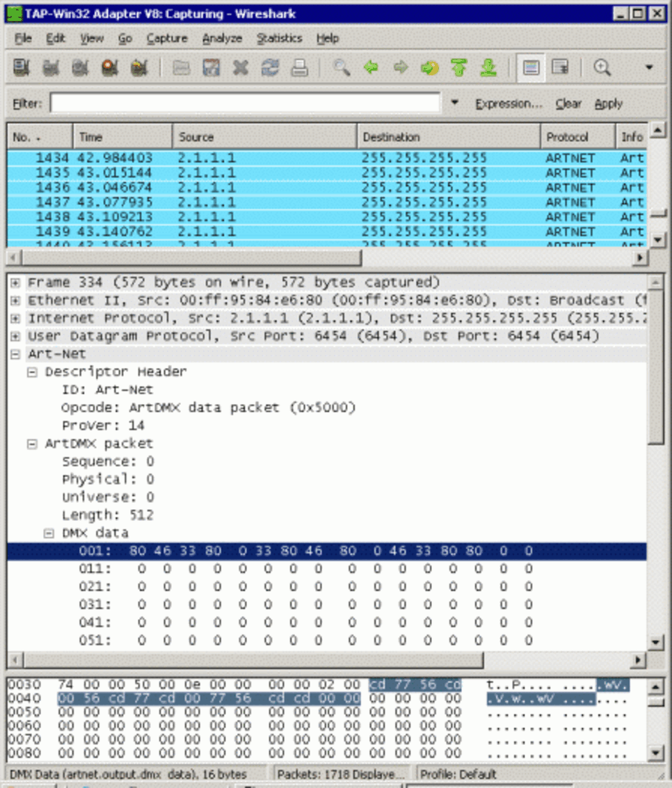This screenshot has height=788, width=672.
Task: Open the Analyze menu
Action: (222, 38)
